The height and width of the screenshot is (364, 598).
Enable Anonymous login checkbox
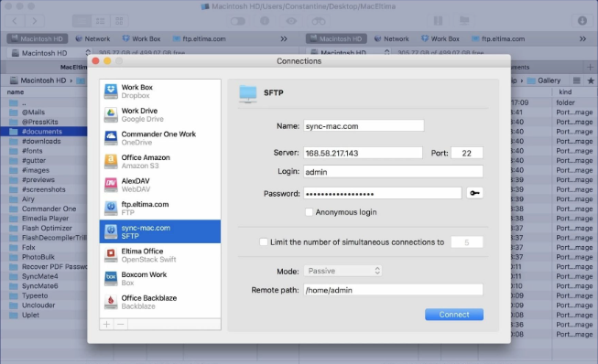pos(309,212)
